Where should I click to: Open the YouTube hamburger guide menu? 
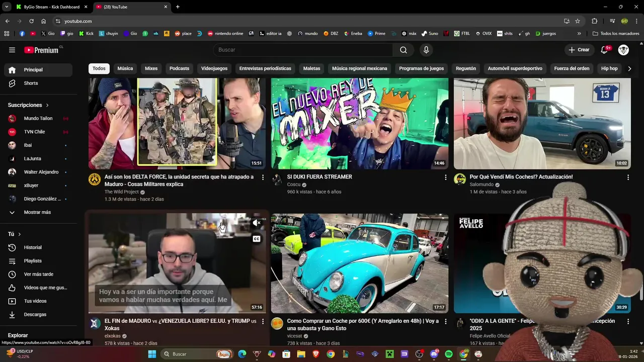tap(12, 50)
